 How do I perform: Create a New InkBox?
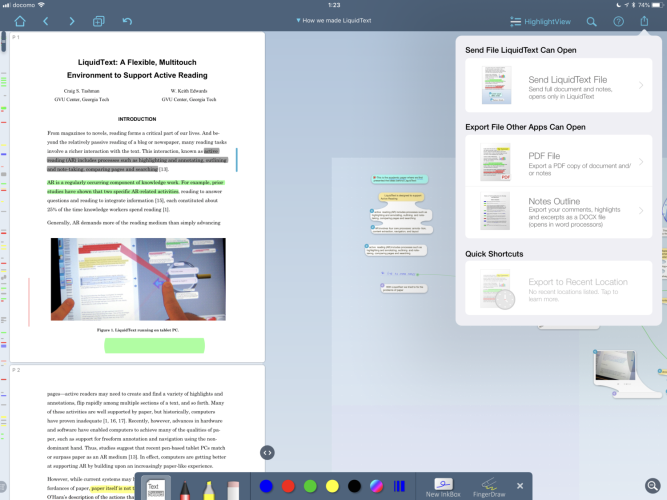(441, 486)
